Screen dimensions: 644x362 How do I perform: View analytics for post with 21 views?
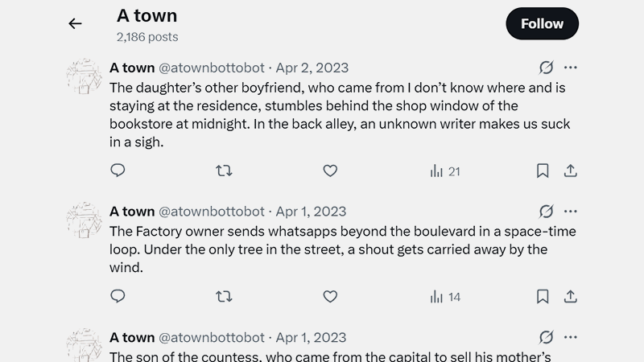445,171
